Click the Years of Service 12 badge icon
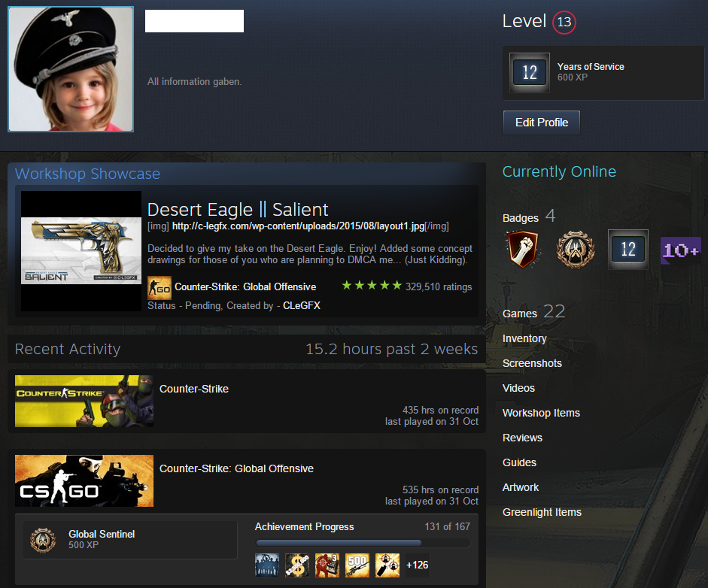The height and width of the screenshot is (588, 708). pos(529,72)
